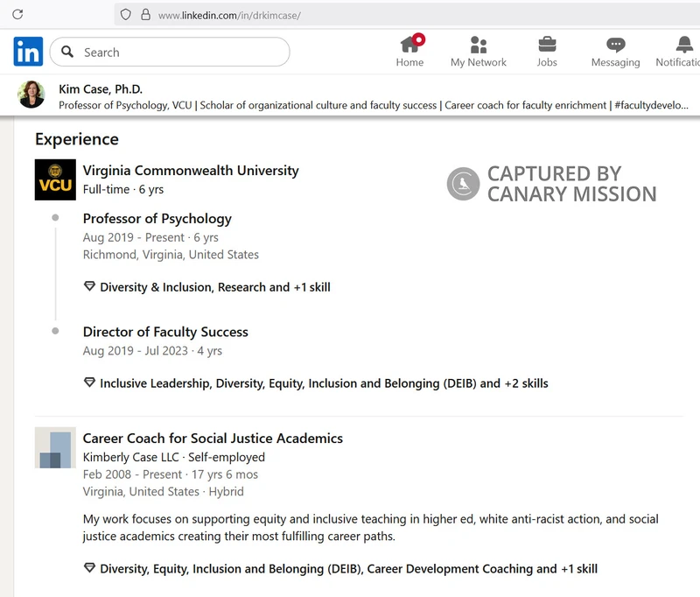Click Kim Case profile photo thumbnail

31,95
